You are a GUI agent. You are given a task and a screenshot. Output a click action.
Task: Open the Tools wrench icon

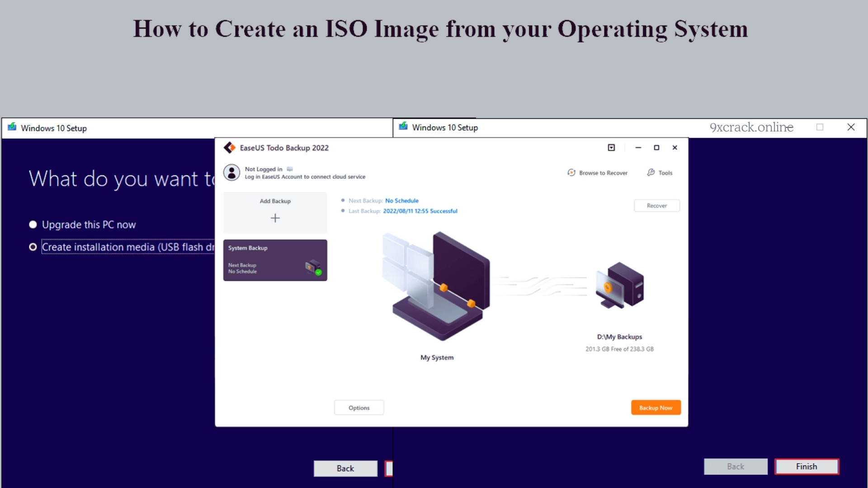point(651,173)
